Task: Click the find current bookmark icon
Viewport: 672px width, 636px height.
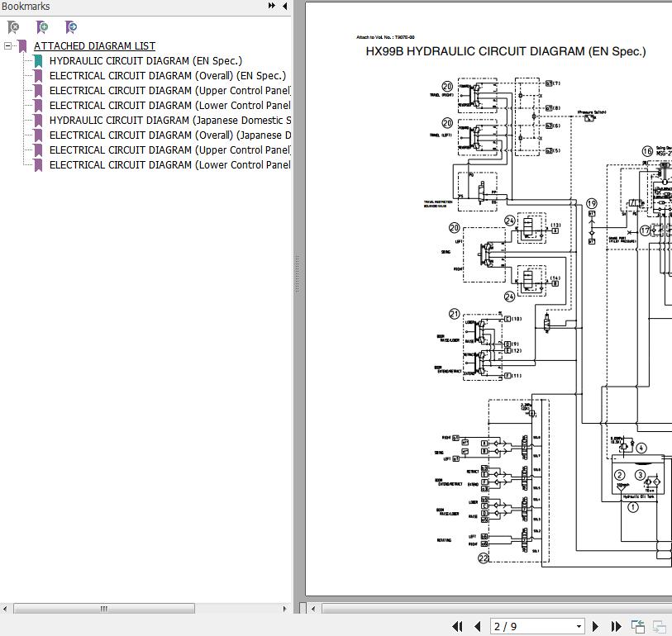Action: (x=71, y=27)
